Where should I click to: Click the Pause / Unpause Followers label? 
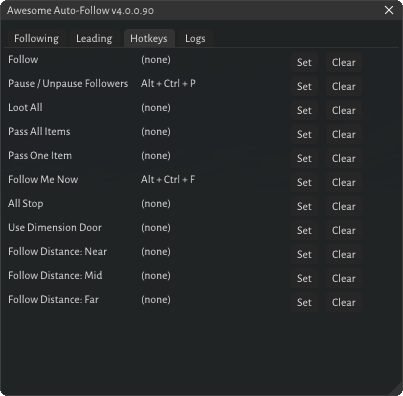68,83
